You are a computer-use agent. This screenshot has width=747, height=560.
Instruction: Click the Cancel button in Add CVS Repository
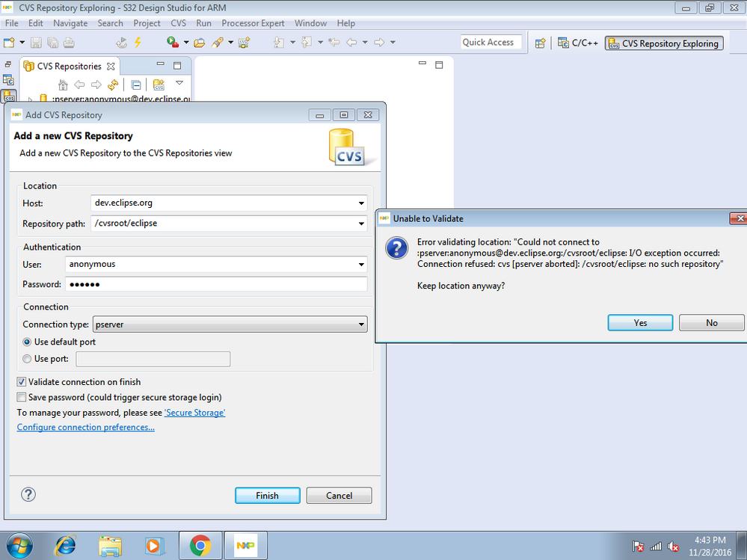(x=339, y=495)
